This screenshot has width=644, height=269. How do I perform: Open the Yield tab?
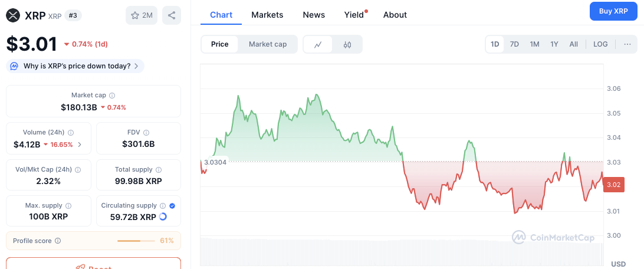[354, 15]
